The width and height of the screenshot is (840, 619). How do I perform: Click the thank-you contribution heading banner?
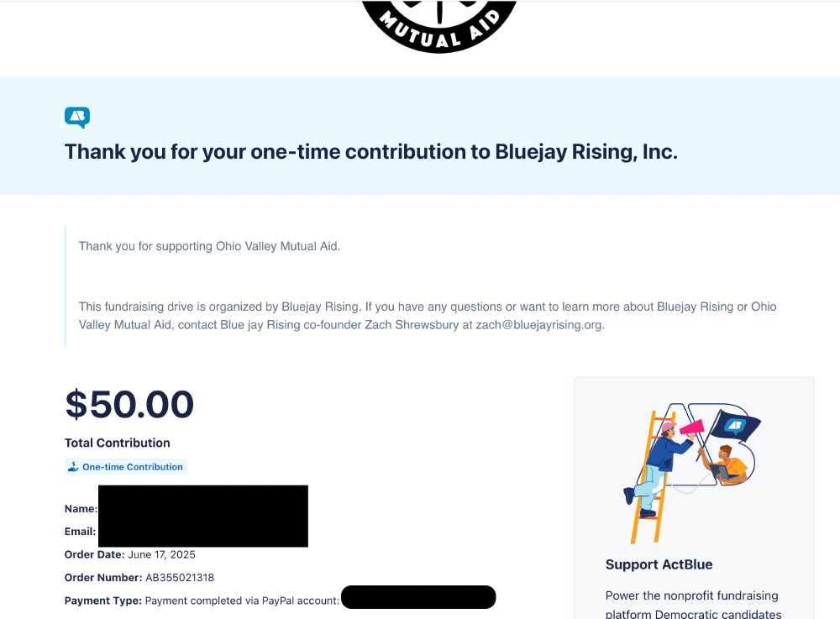pos(372,152)
